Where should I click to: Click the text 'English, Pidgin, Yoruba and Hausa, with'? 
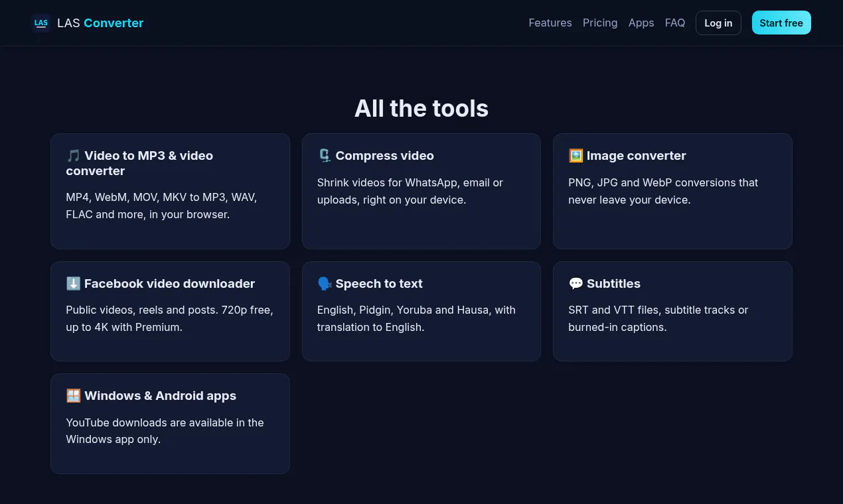pyautogui.click(x=416, y=310)
